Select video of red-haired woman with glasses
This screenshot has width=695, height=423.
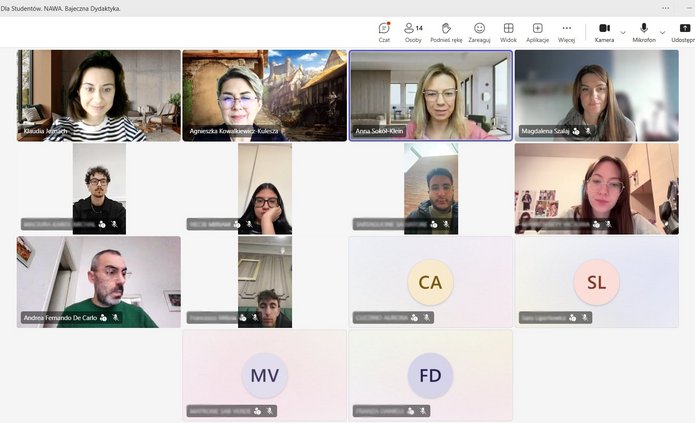pyautogui.click(x=597, y=188)
